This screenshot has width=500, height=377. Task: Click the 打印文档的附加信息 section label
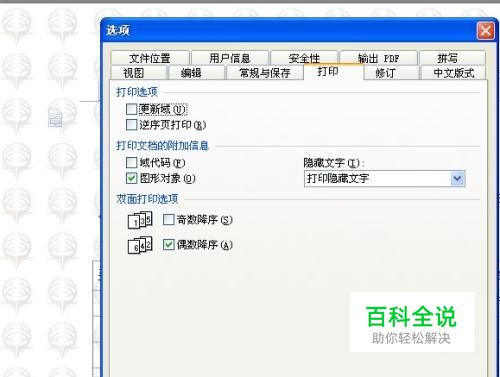pyautogui.click(x=162, y=146)
